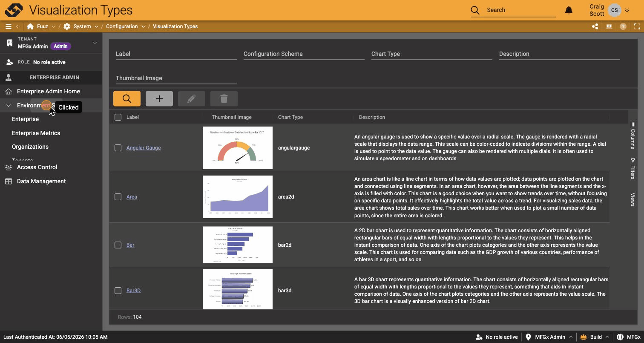The height and width of the screenshot is (343, 644).
Task: Click the Enterprise Admin Home house icon
Action: point(8,91)
